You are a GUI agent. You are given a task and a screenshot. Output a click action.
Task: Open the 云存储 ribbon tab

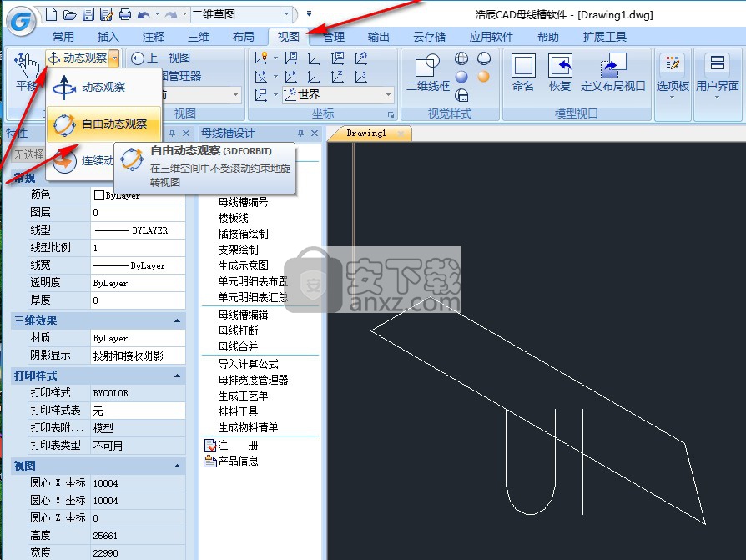click(x=429, y=37)
